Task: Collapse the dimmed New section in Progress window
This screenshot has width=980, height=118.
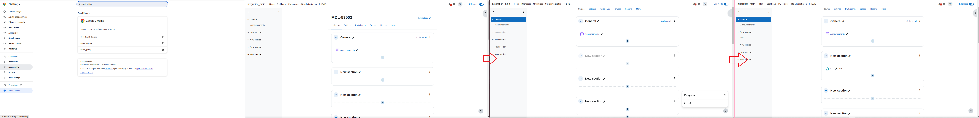Action: point(581,56)
